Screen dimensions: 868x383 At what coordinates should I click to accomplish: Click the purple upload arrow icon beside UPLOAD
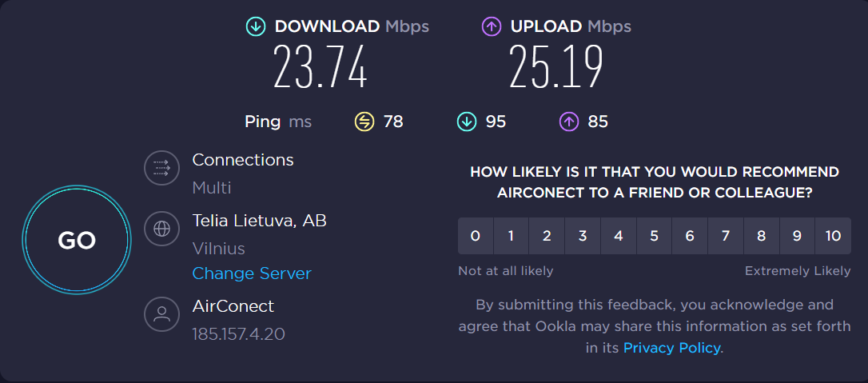(x=492, y=26)
